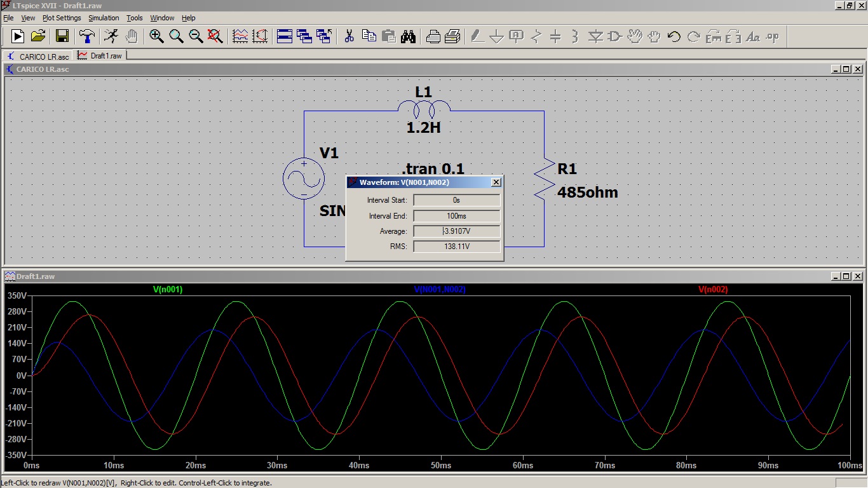Open the Control Panel hammer icon
This screenshot has width=868, height=488.
tap(86, 36)
